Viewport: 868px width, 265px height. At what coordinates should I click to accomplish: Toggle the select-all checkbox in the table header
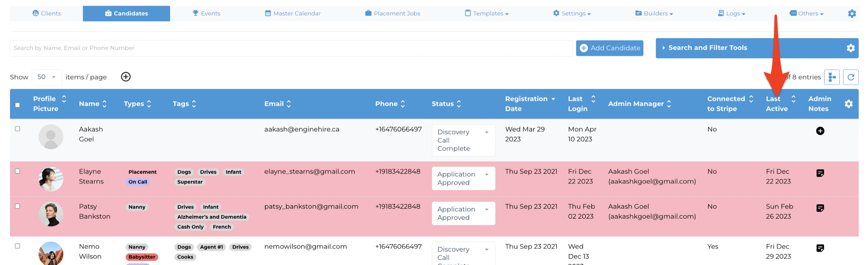pyautogui.click(x=17, y=105)
